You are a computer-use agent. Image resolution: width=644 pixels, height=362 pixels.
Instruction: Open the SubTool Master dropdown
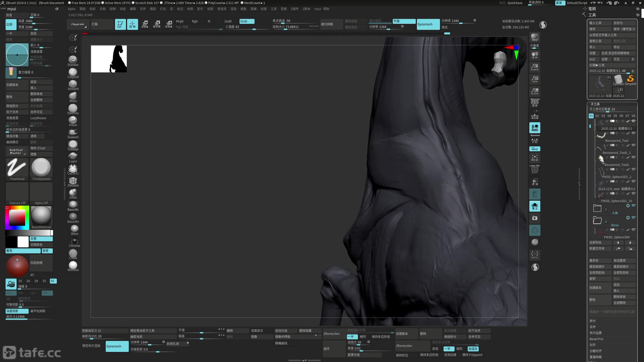pos(17,151)
